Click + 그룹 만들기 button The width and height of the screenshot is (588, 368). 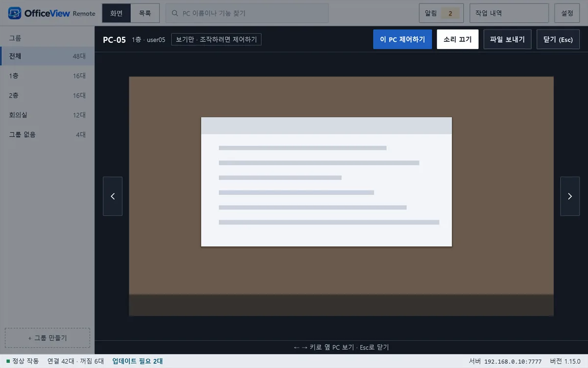click(x=48, y=338)
